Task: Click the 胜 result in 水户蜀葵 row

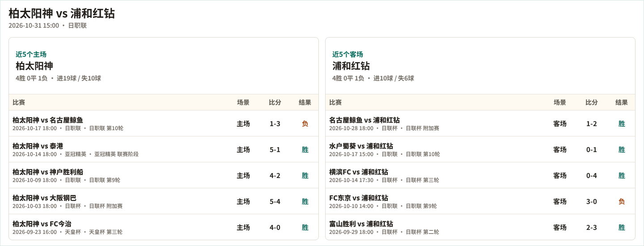Action: 622,149
